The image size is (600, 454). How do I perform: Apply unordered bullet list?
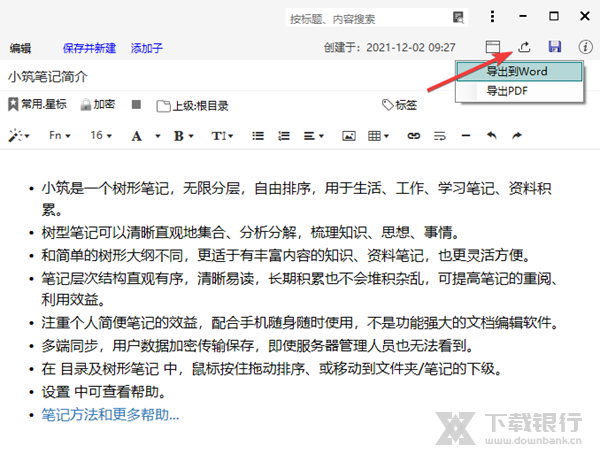pos(258,136)
